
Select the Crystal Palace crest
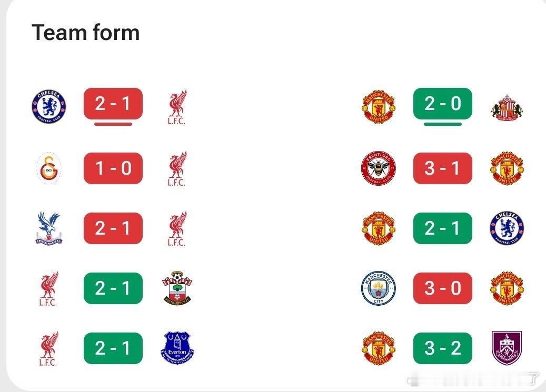click(48, 228)
